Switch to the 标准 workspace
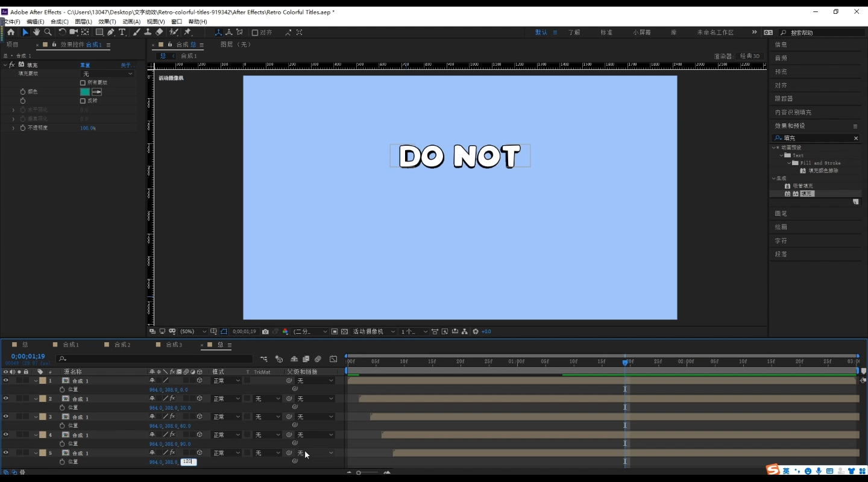The height and width of the screenshot is (482, 868). click(x=606, y=33)
